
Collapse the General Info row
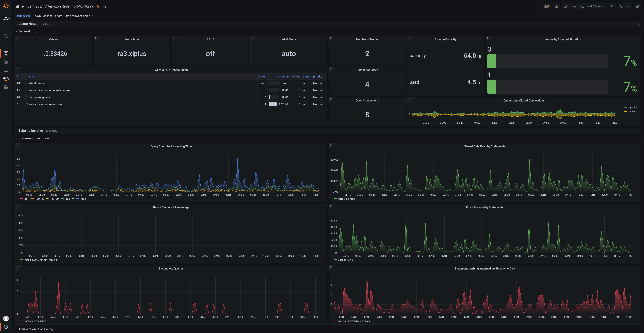pyautogui.click(x=27, y=31)
